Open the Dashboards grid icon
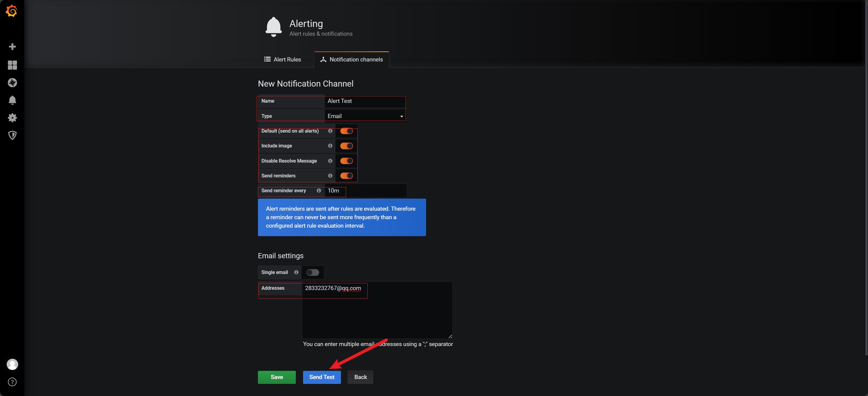868x396 pixels. tap(12, 65)
